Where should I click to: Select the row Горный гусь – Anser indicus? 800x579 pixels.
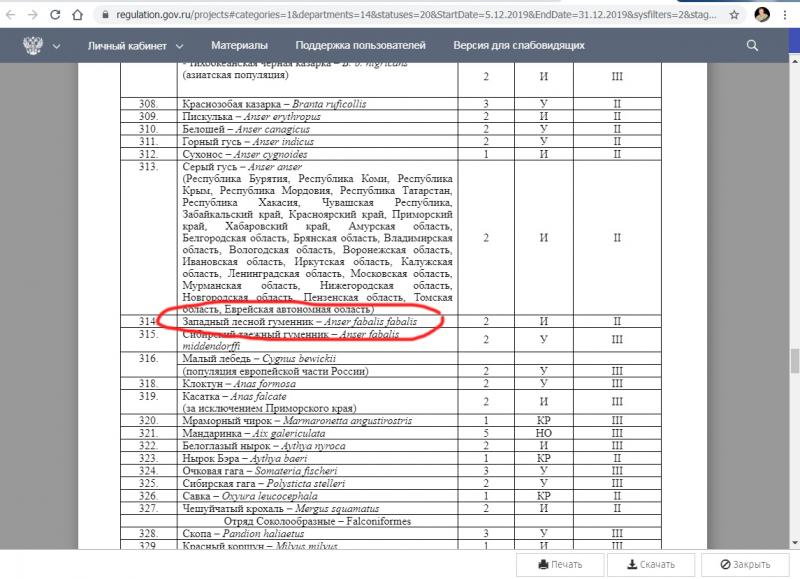tap(391, 141)
